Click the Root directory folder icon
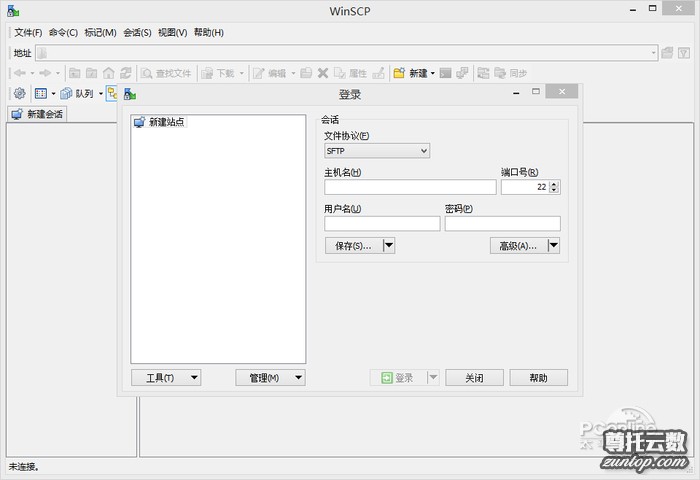700x480 pixels. tap(92, 73)
